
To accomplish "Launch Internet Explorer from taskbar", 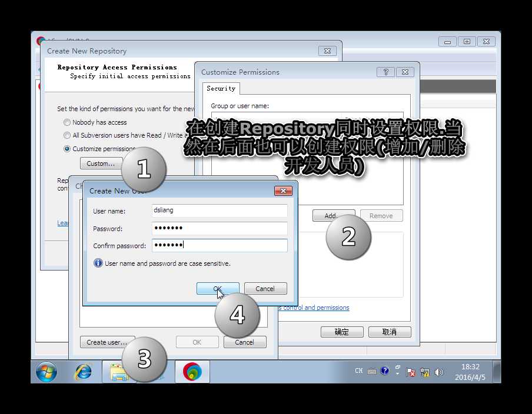I will 83,372.
